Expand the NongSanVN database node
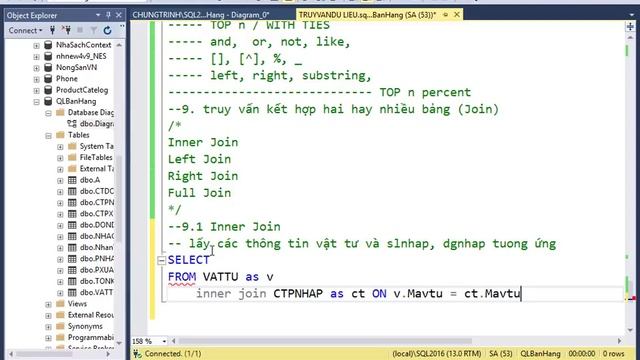Viewport: 640px width, 360px height. tap(36, 68)
